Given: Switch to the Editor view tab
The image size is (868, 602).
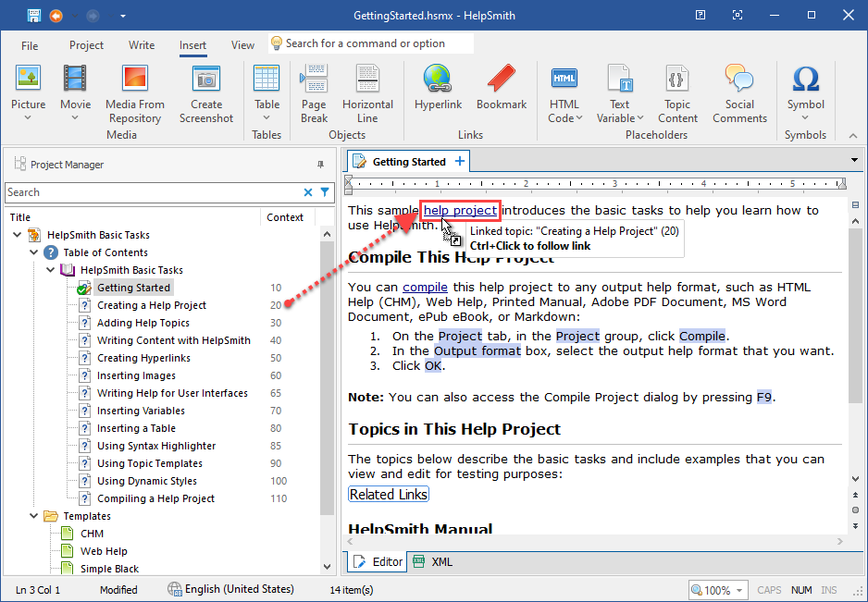Looking at the screenshot, I should click(378, 561).
